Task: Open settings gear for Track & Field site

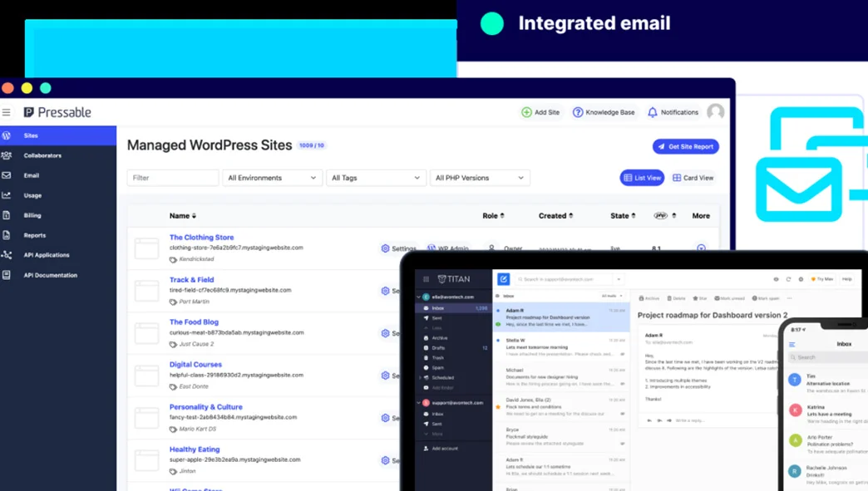Action: [x=385, y=291]
